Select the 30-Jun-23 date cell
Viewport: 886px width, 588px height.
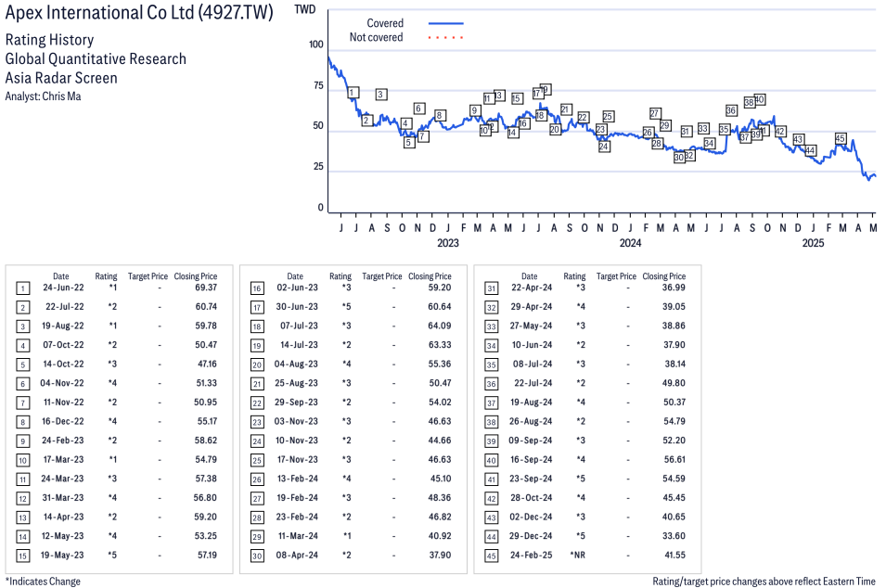(x=297, y=307)
